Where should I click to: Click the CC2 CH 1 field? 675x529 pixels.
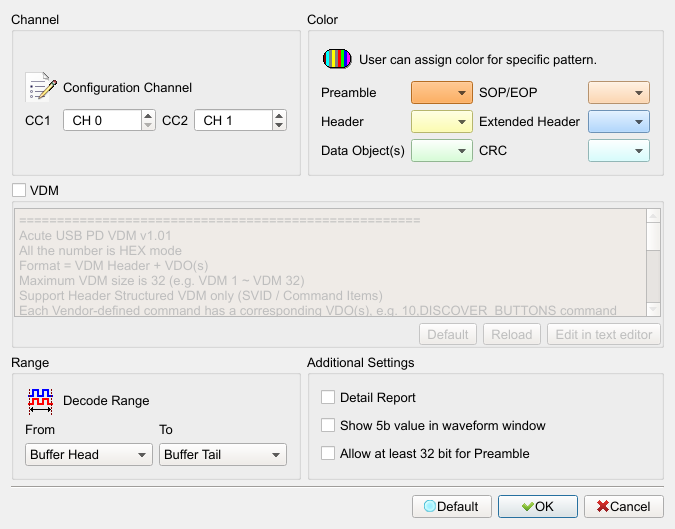(x=233, y=120)
